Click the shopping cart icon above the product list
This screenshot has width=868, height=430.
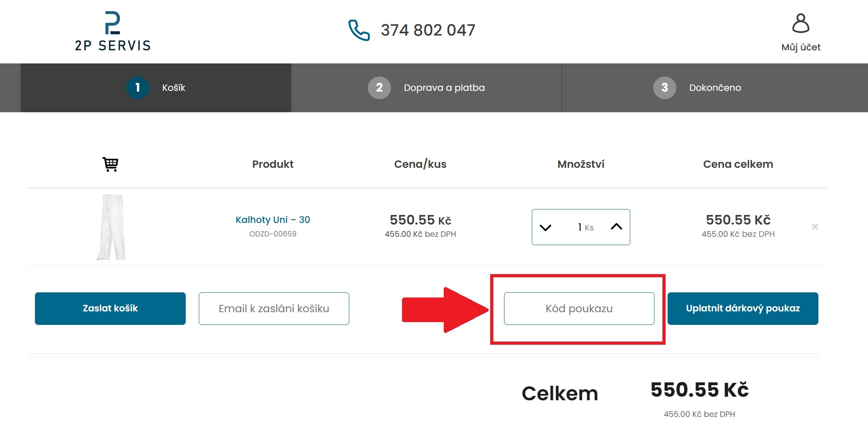pos(110,164)
